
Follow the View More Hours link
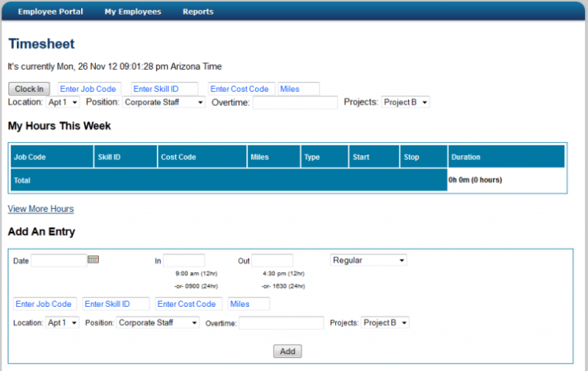41,209
